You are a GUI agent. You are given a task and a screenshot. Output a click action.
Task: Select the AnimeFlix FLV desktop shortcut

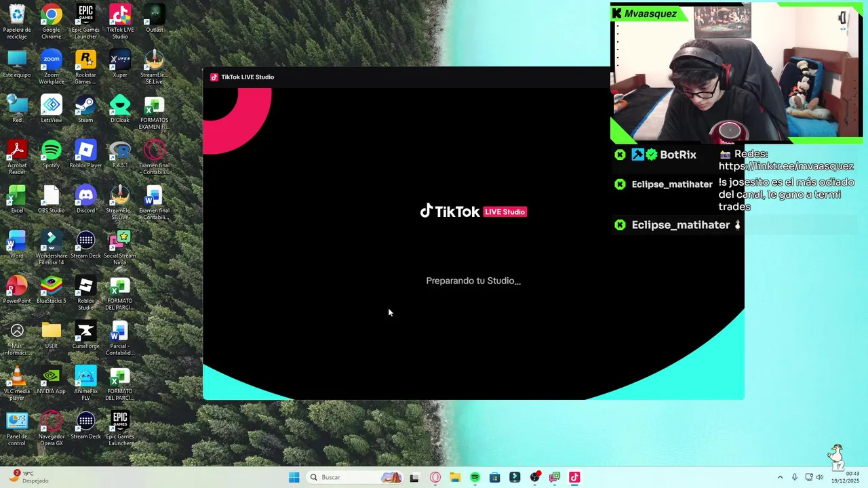(85, 384)
